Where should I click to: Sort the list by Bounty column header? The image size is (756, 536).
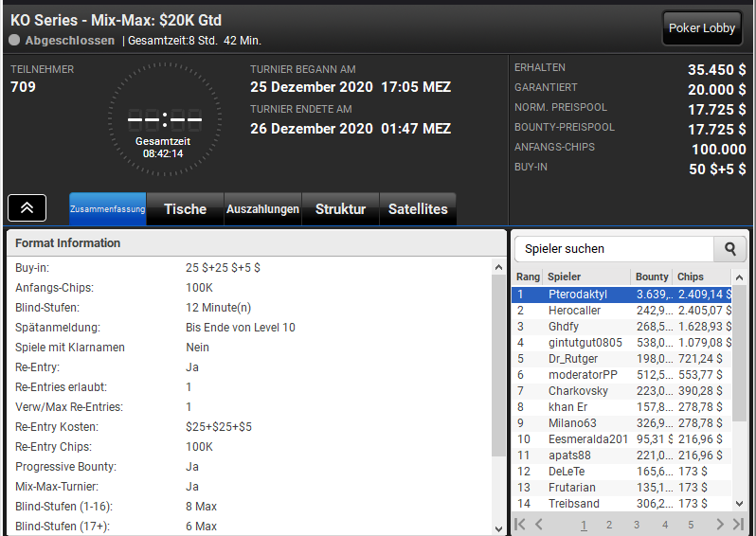(652, 277)
